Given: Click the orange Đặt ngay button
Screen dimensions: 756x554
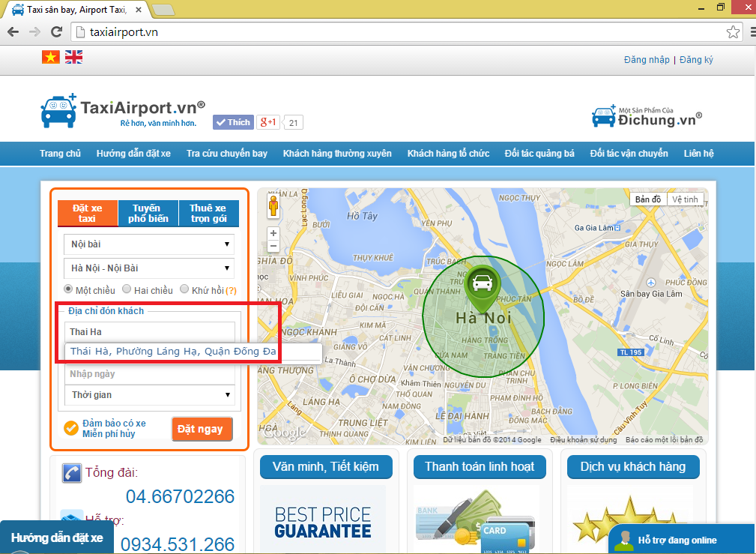Looking at the screenshot, I should pos(202,430).
